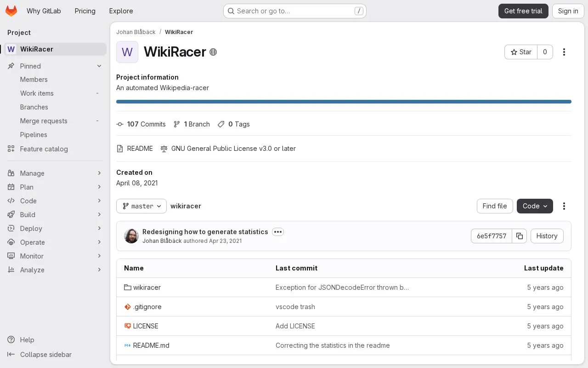Click the star count button
The image size is (588, 368).
pos(545,52)
